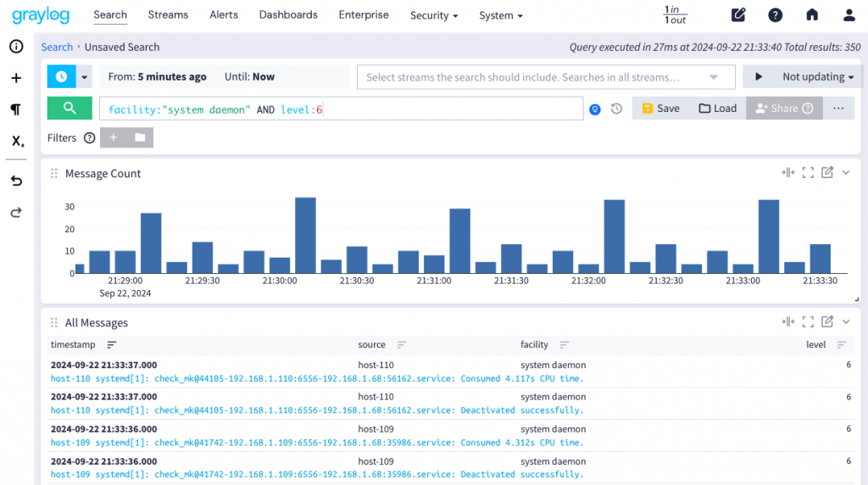Image resolution: width=868 pixels, height=485 pixels.
Task: Click the Search breadcrumb link
Action: pyautogui.click(x=57, y=47)
